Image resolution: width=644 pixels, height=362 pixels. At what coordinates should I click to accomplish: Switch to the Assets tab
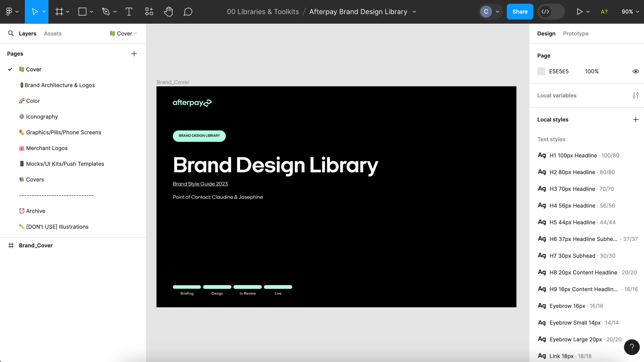click(53, 33)
